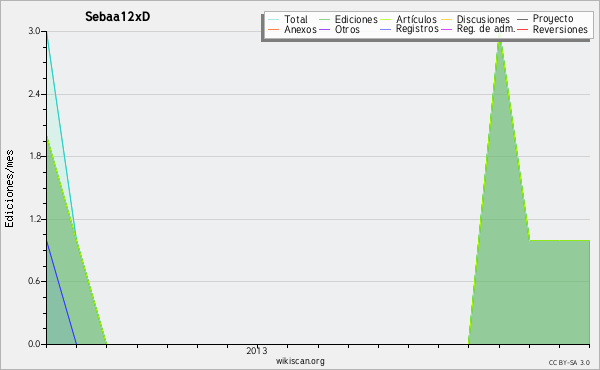Screen dimensions: 600x370
Task: Click the Registros legend label
Action: pyautogui.click(x=417, y=29)
